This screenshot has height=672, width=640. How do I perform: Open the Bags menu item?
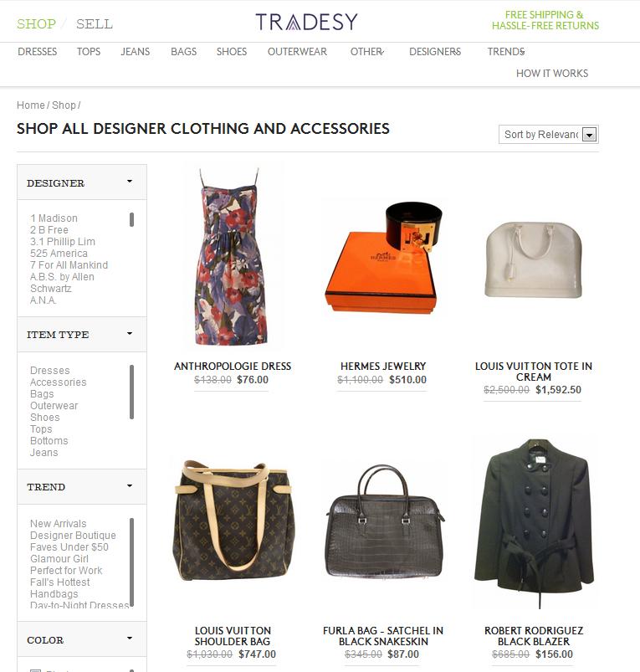[183, 52]
